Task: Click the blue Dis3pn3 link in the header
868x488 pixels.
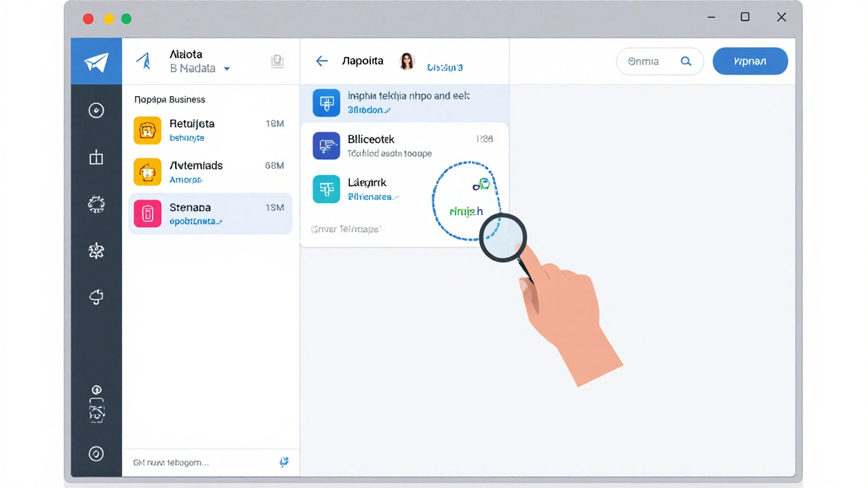Action: pos(444,68)
